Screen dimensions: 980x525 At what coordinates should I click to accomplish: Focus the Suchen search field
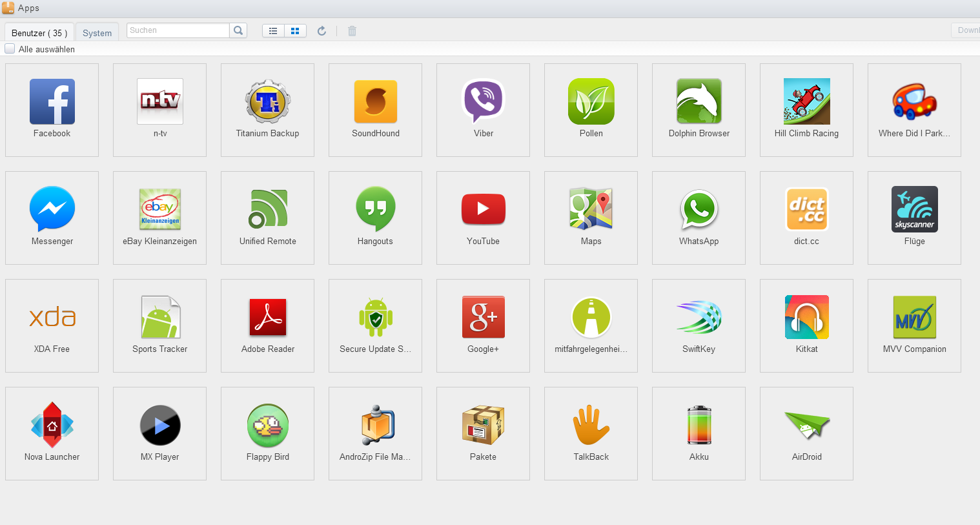(x=178, y=30)
